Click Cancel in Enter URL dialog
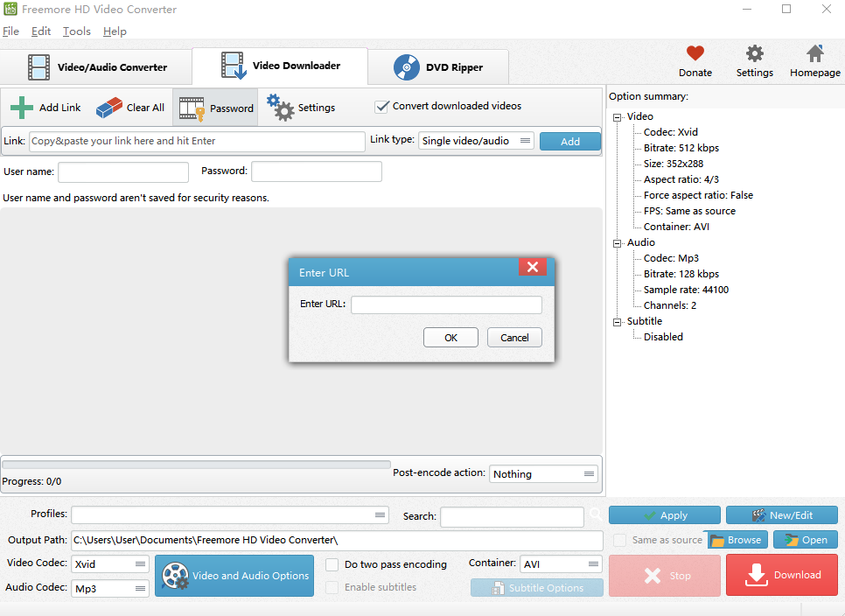This screenshot has height=616, width=845. pos(514,338)
